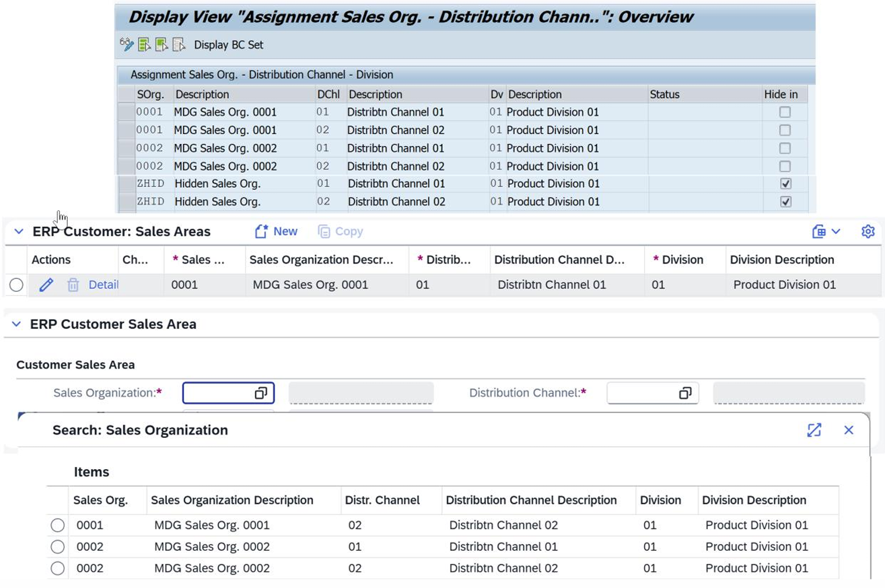Check Hide in for 0001 Channel 02
This screenshot has width=885, height=588.
tap(785, 130)
